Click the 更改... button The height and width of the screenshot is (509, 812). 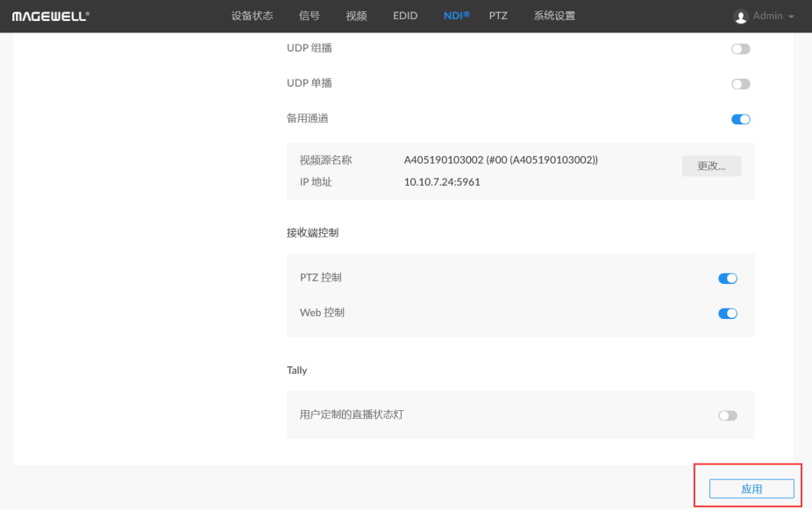click(x=711, y=166)
